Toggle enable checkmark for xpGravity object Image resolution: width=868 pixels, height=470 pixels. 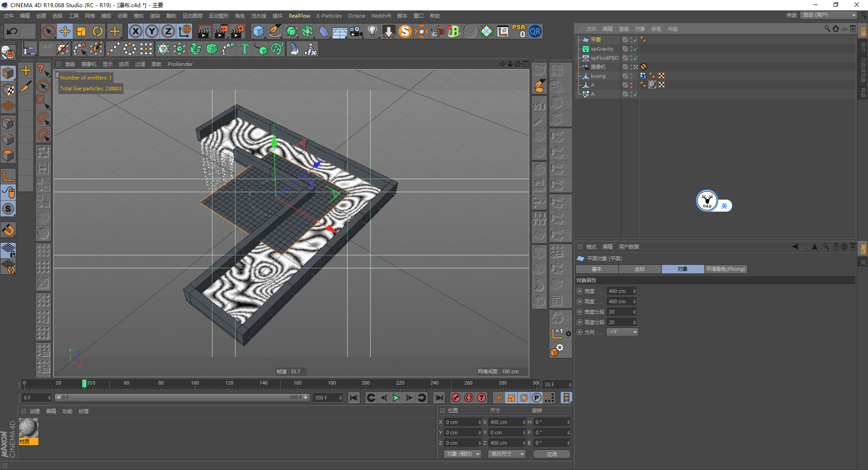point(635,49)
